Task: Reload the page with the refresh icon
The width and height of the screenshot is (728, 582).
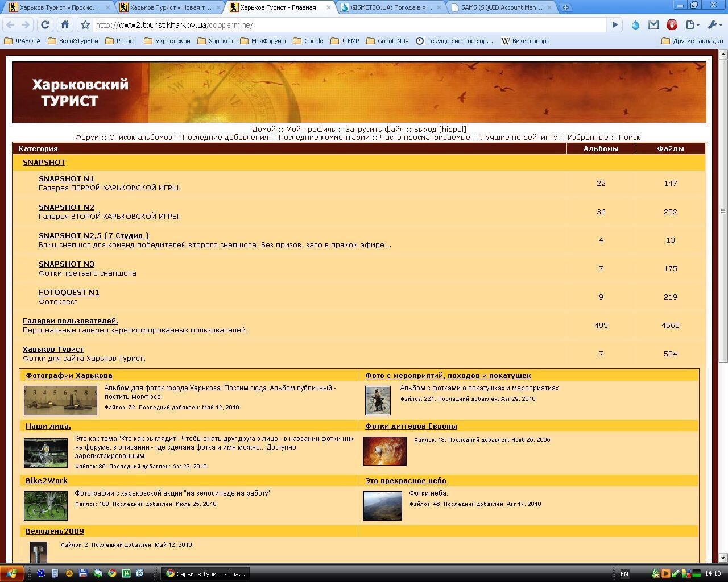Action: pyautogui.click(x=45, y=25)
